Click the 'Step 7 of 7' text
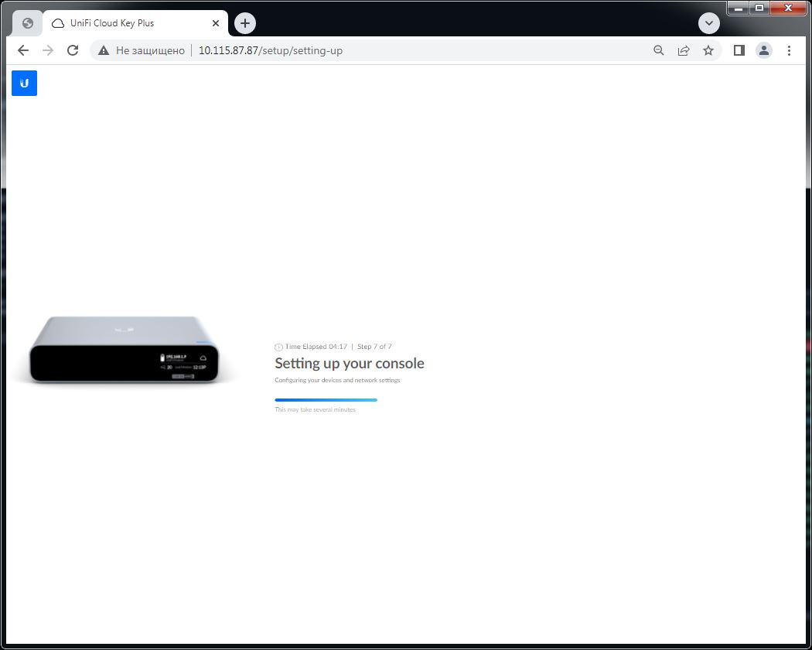Viewport: 812px width, 650px height. tap(374, 347)
